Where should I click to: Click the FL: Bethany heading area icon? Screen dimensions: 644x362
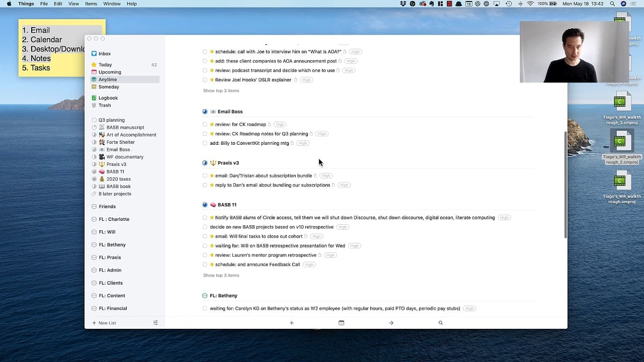205,296
